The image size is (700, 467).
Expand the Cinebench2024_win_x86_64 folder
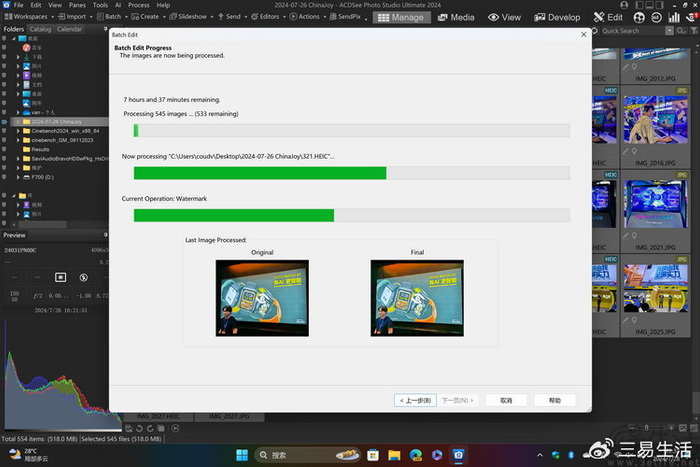click(18, 131)
